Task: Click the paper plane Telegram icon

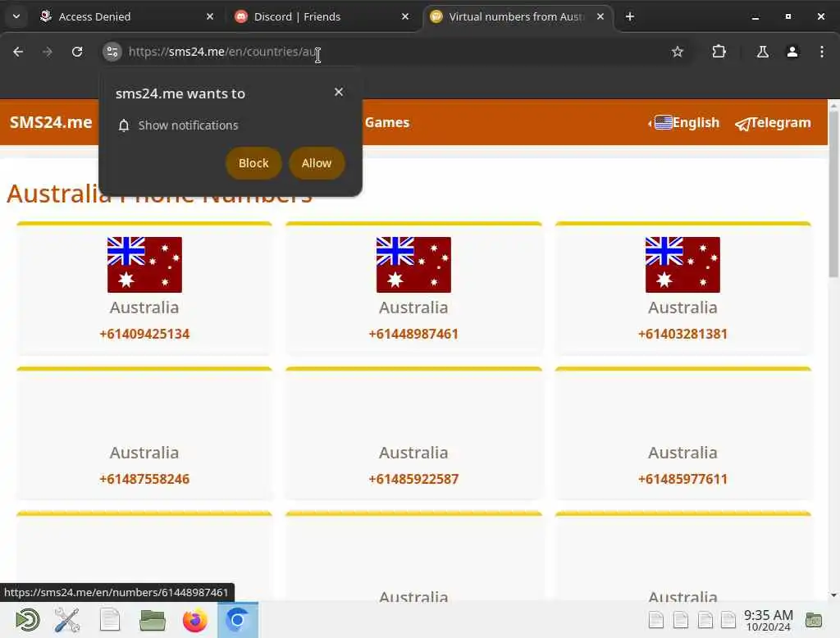Action: [742, 125]
